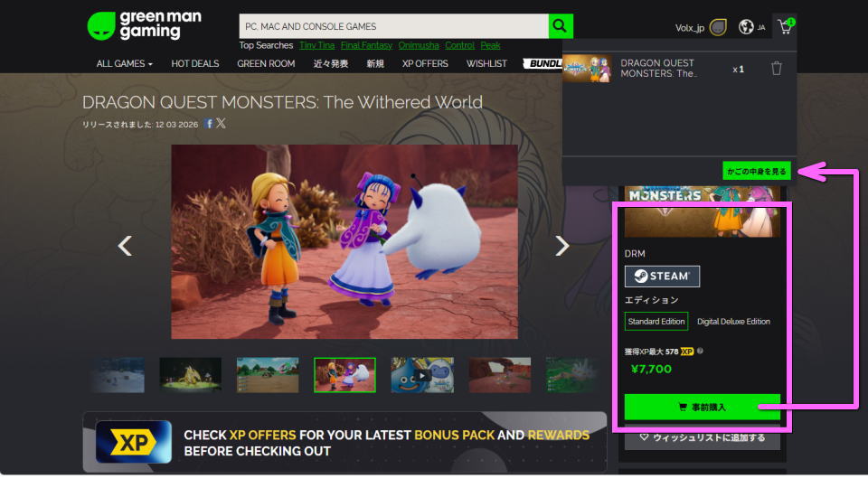Viewport: 868px width, 488px height.
Task: Select the highlighted two-characters thumbnail
Action: point(344,375)
